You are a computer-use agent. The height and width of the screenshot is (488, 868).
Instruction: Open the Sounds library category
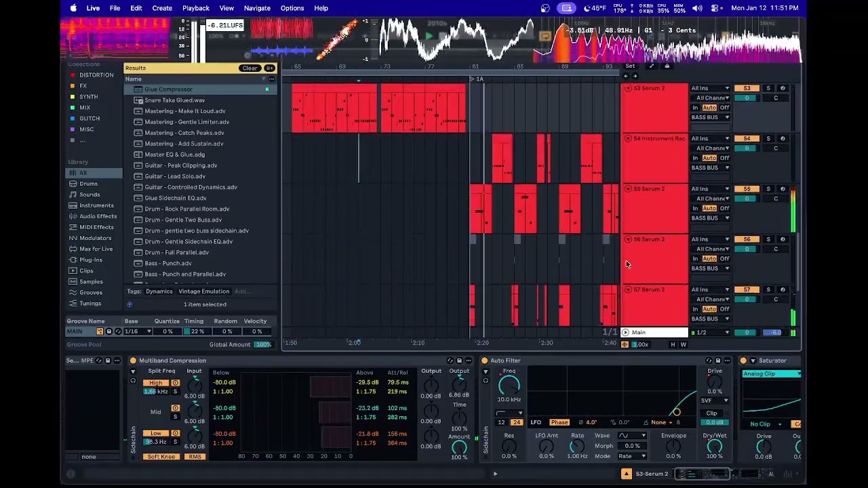pos(90,195)
